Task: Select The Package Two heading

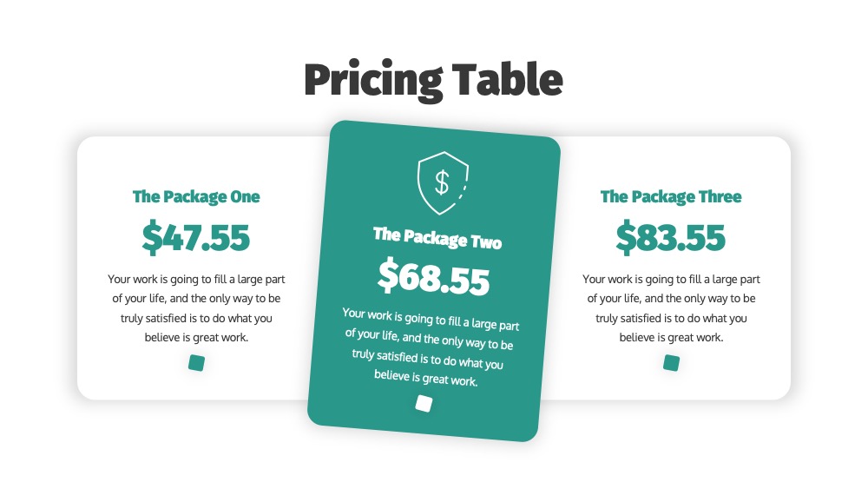Action: [437, 238]
